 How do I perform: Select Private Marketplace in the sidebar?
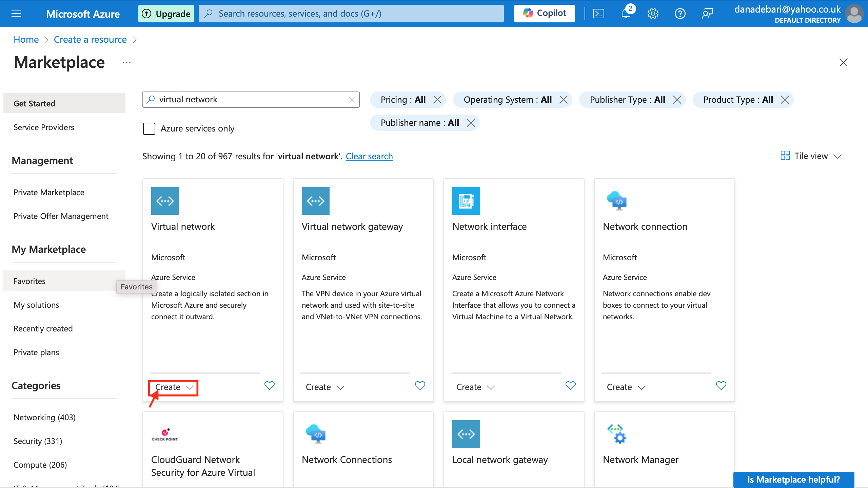tap(49, 192)
